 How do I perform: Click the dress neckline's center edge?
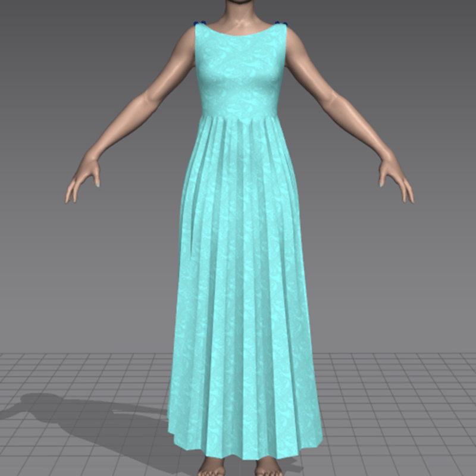click(240, 35)
